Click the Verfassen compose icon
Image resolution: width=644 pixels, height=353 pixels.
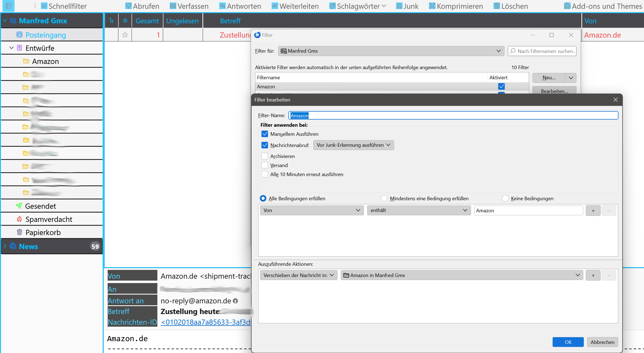[x=173, y=6]
